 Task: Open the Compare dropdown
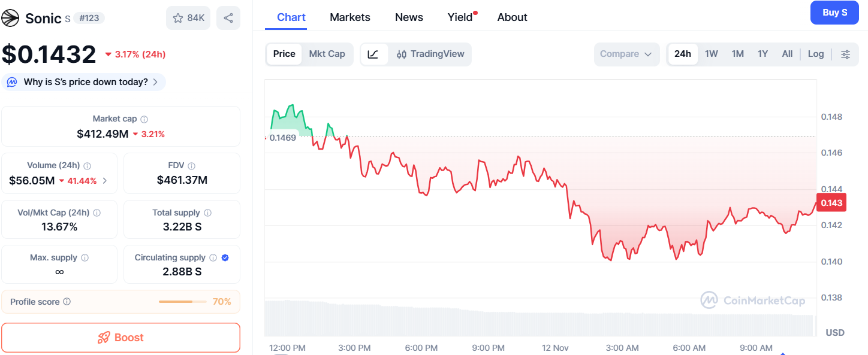(x=626, y=54)
